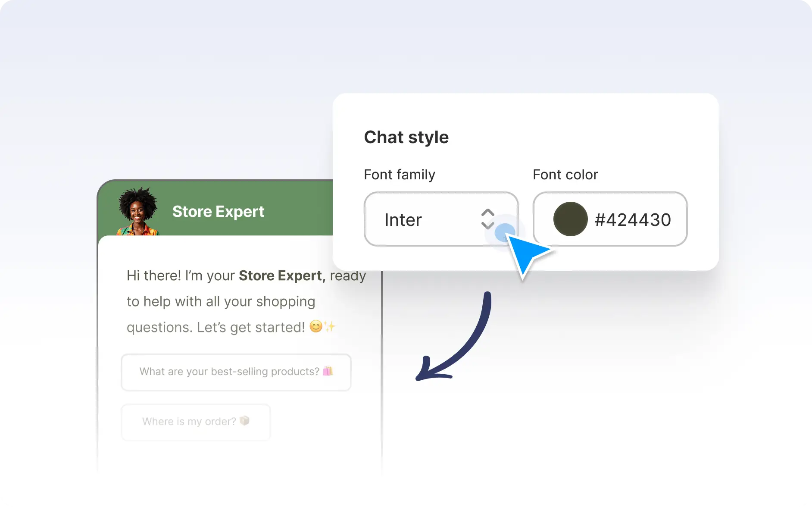Image resolution: width=812 pixels, height=507 pixels.
Task: Click the shopping bags emoji icon
Action: pyautogui.click(x=328, y=371)
